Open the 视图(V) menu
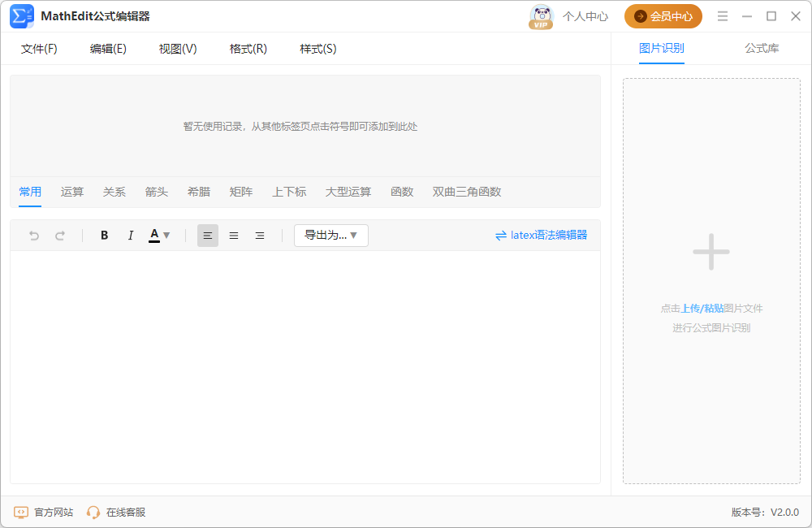The width and height of the screenshot is (812, 528). click(178, 49)
